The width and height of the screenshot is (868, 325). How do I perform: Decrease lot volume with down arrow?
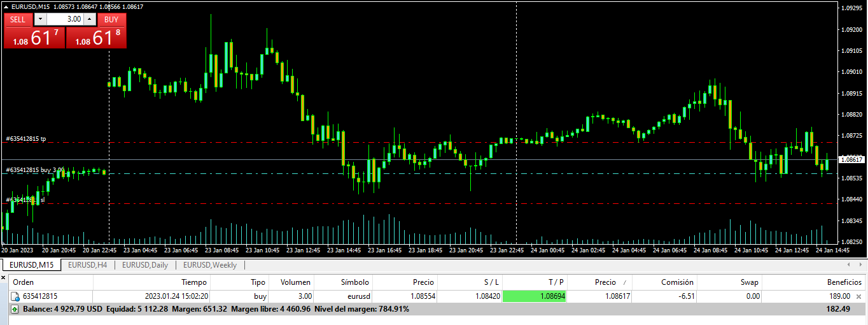(40, 19)
